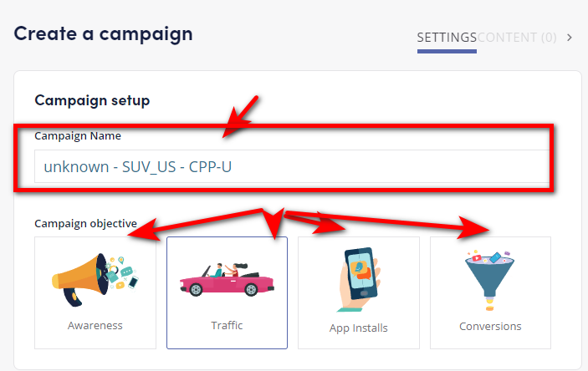
Task: Click the red arrowhead pointing toward Awareness
Action: [x=145, y=230]
